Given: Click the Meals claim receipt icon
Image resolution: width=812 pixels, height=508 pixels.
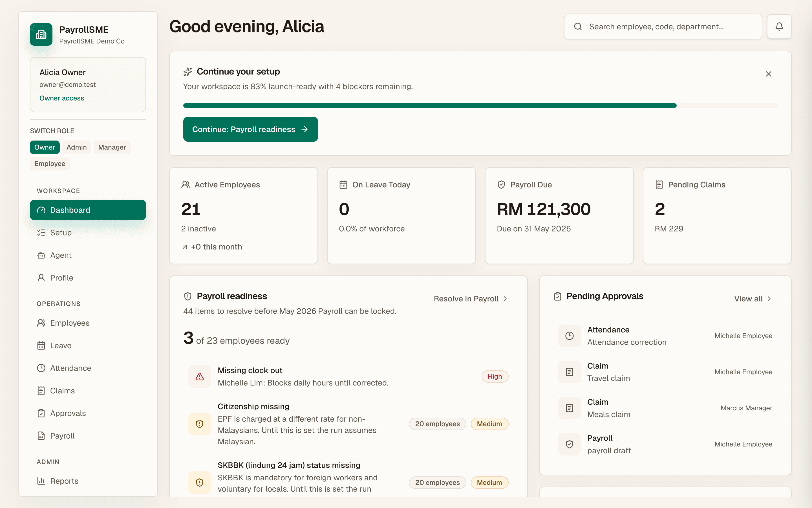Looking at the screenshot, I should click(x=570, y=408).
